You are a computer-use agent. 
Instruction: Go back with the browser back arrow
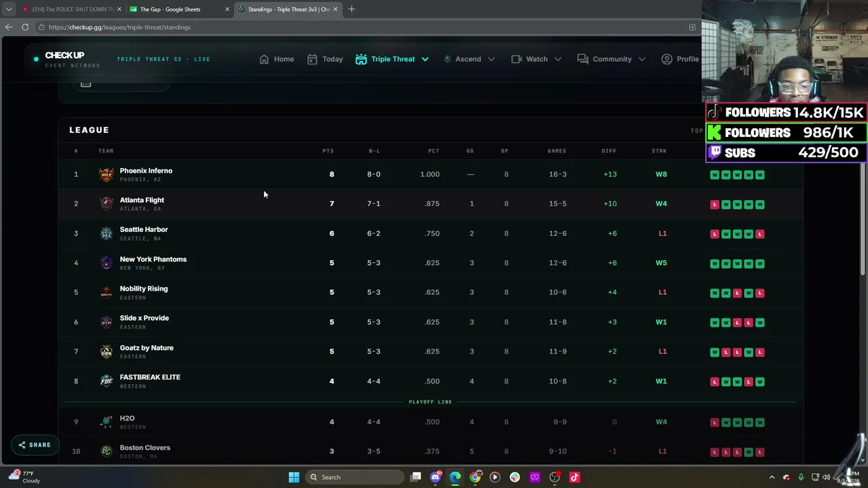click(x=9, y=27)
